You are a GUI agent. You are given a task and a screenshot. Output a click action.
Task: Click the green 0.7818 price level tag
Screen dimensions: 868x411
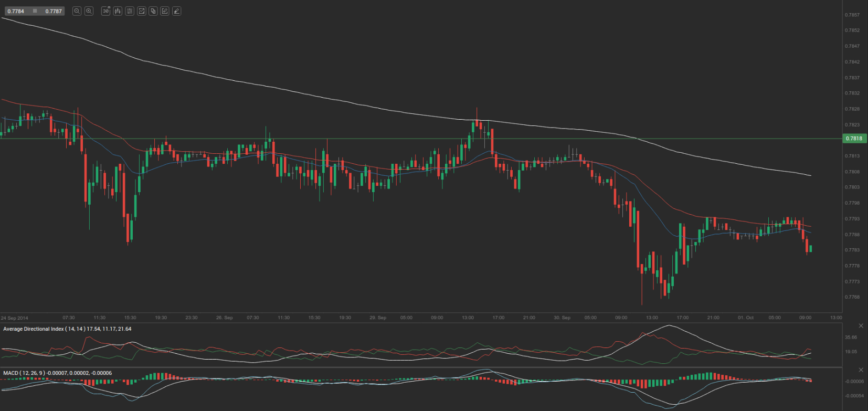tap(854, 139)
